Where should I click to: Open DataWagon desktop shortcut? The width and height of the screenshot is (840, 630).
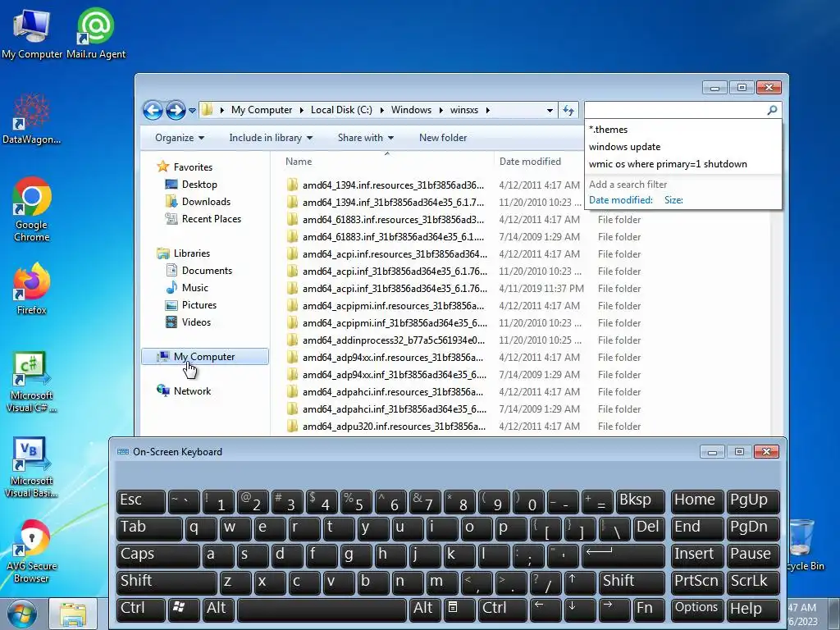pos(32,119)
